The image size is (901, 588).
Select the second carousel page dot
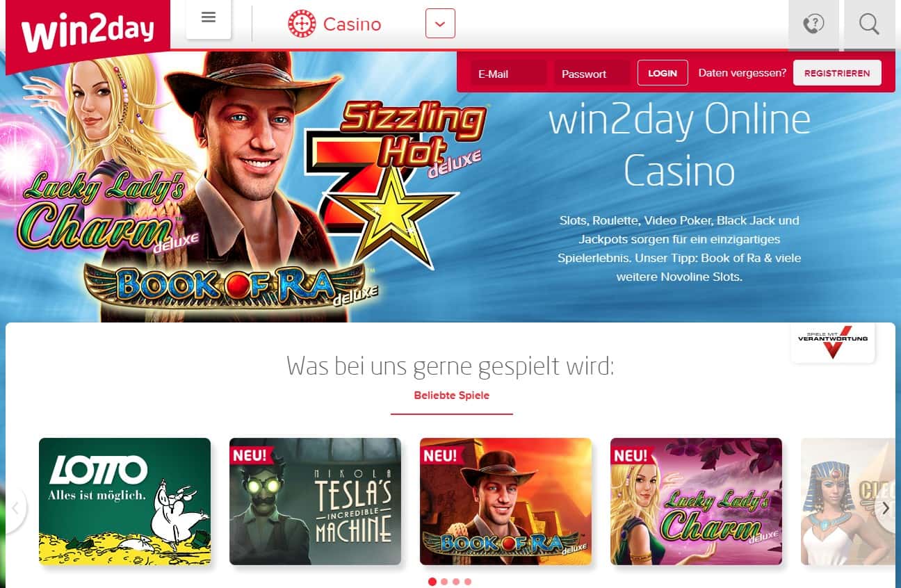coord(444,582)
